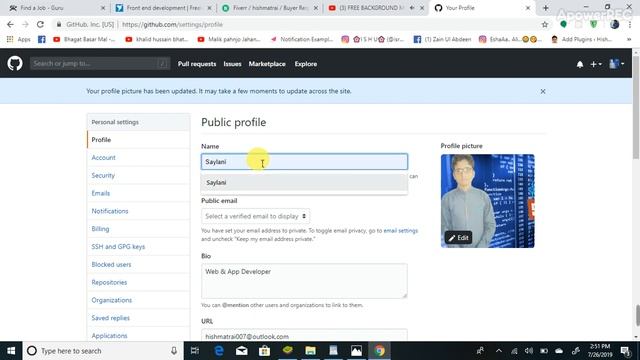Open the Action Center notifications
640x360 pixels.
[625, 351]
